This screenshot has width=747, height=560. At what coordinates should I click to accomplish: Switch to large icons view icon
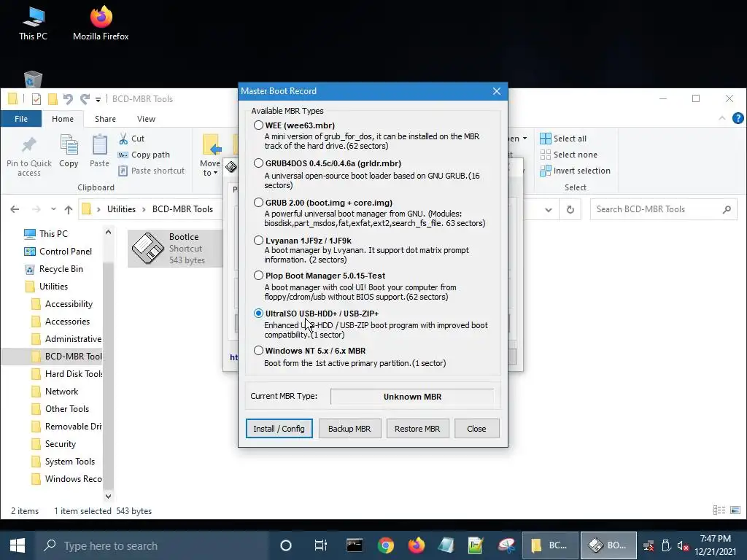click(735, 510)
